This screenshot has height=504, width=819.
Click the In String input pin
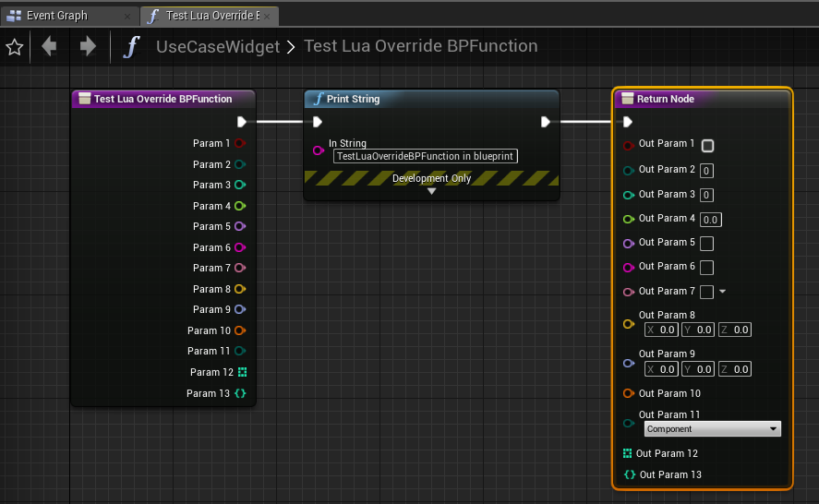click(318, 150)
